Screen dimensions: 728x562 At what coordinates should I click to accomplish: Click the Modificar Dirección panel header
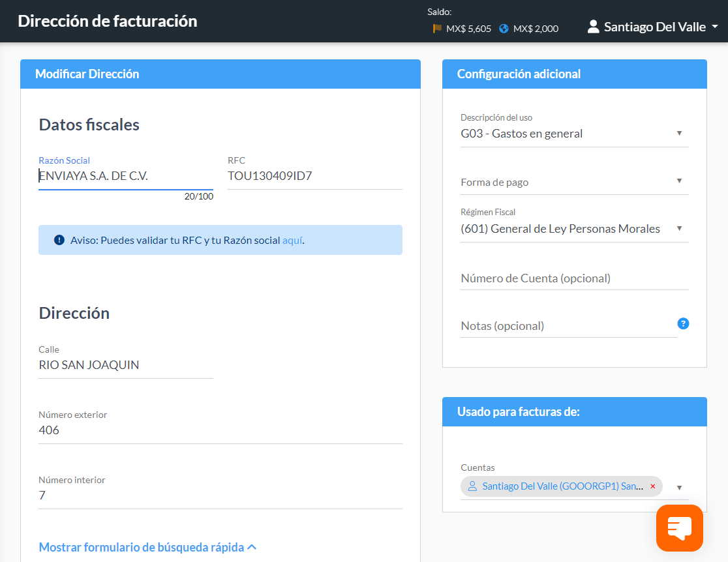pyautogui.click(x=220, y=74)
